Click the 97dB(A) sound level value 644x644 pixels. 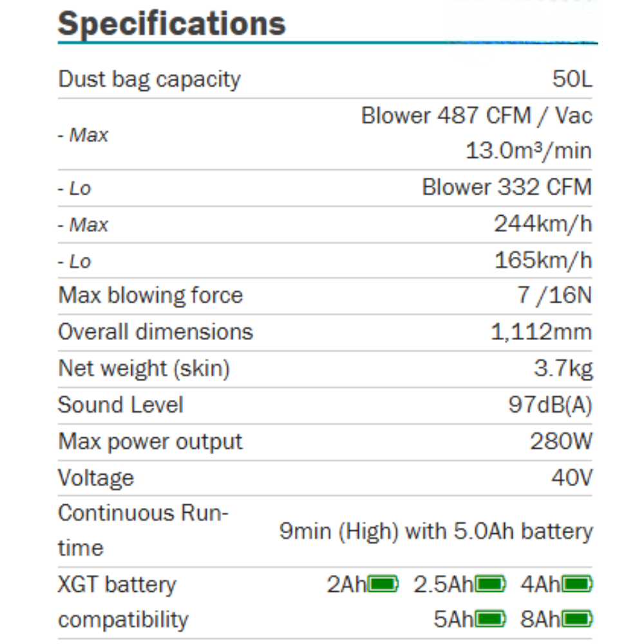point(549,405)
